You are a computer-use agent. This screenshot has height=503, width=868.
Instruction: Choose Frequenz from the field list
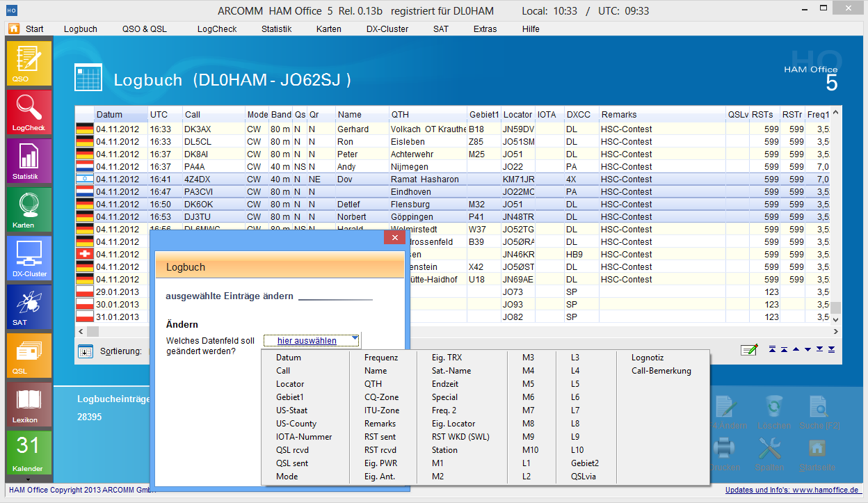[x=381, y=358]
